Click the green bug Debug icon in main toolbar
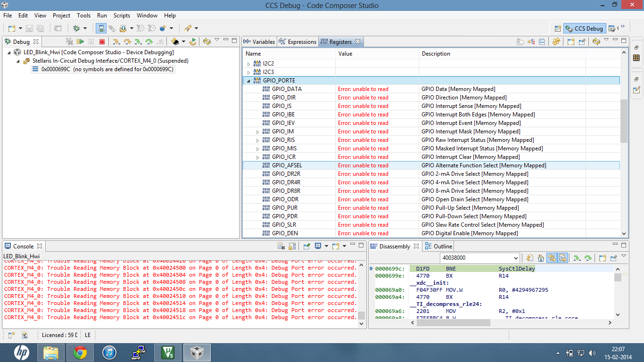Screen dimensions: 644x362 (x=76, y=28)
